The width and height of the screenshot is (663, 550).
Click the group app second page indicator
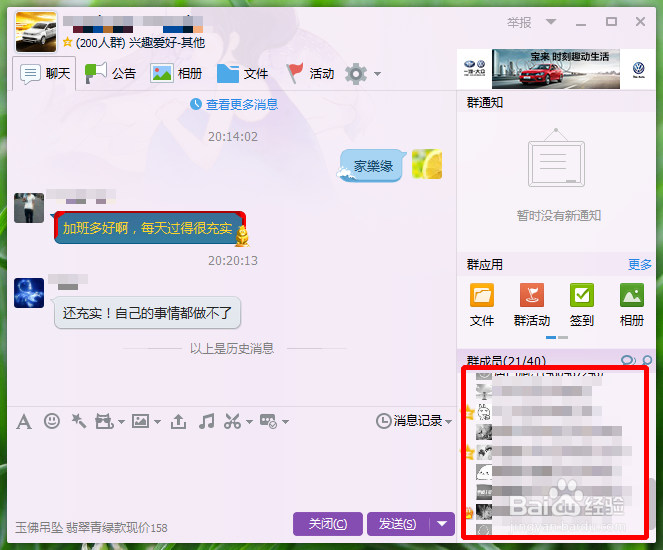coord(563,337)
